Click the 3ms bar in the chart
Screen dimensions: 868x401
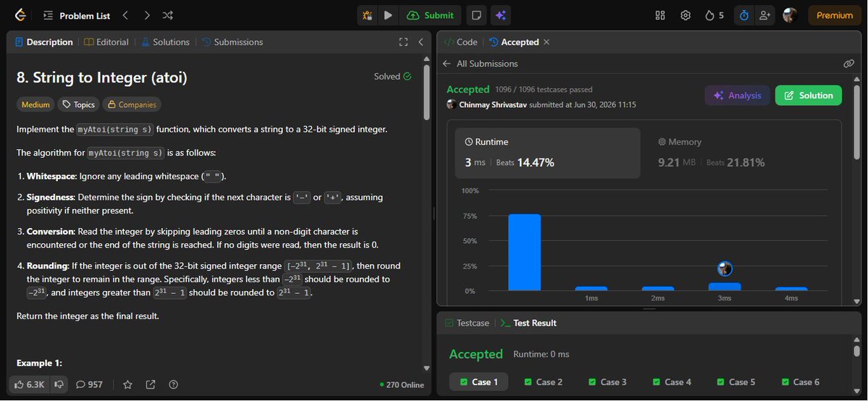[725, 287]
